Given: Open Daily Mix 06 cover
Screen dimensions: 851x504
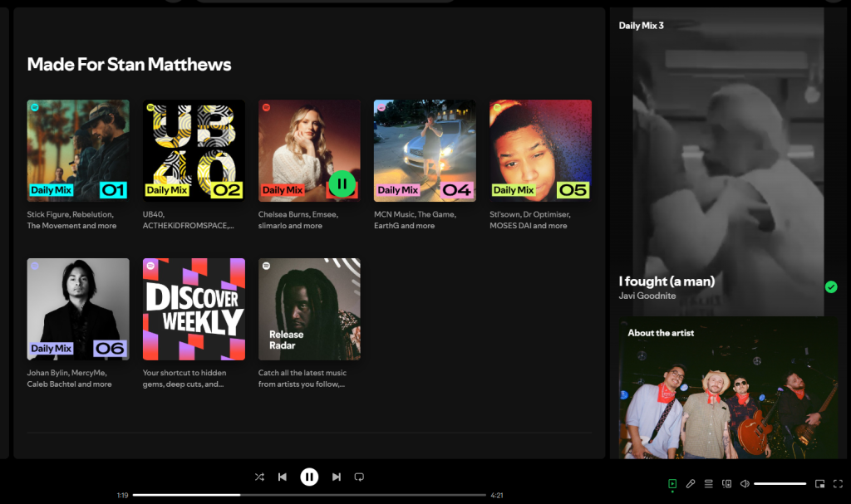Looking at the screenshot, I should click(x=78, y=309).
